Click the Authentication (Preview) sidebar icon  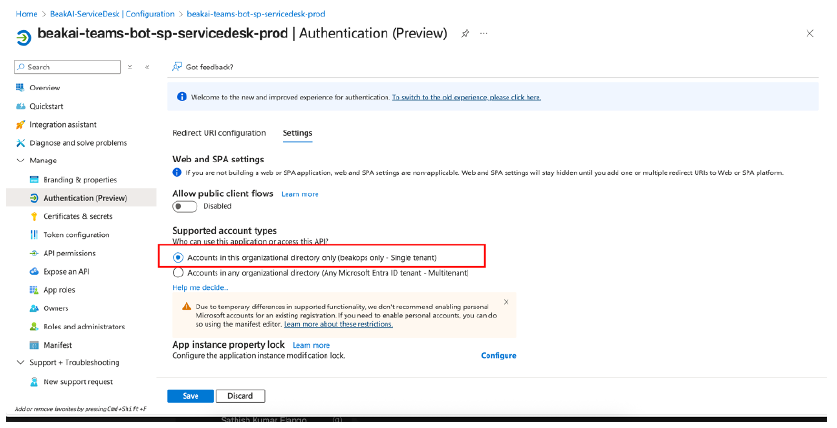click(34, 198)
